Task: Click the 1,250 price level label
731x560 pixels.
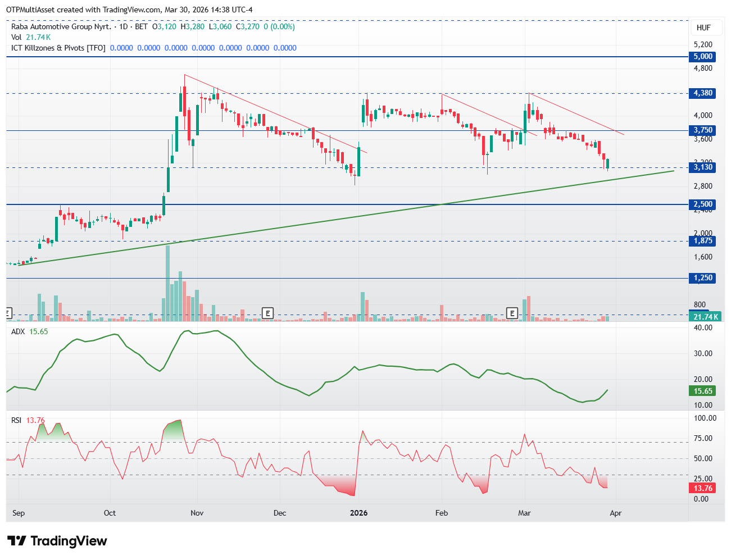Action: point(702,278)
